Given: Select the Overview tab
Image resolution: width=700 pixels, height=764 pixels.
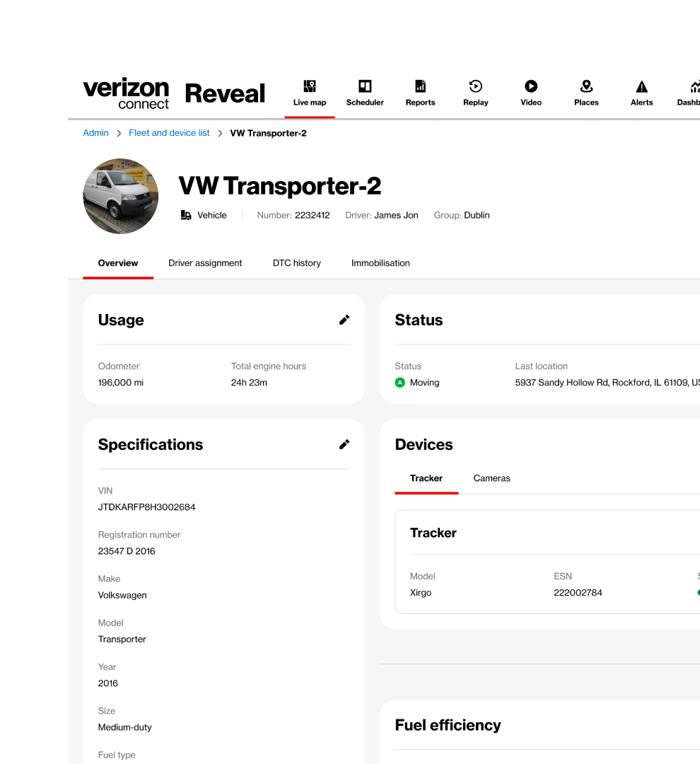Looking at the screenshot, I should click(x=118, y=263).
